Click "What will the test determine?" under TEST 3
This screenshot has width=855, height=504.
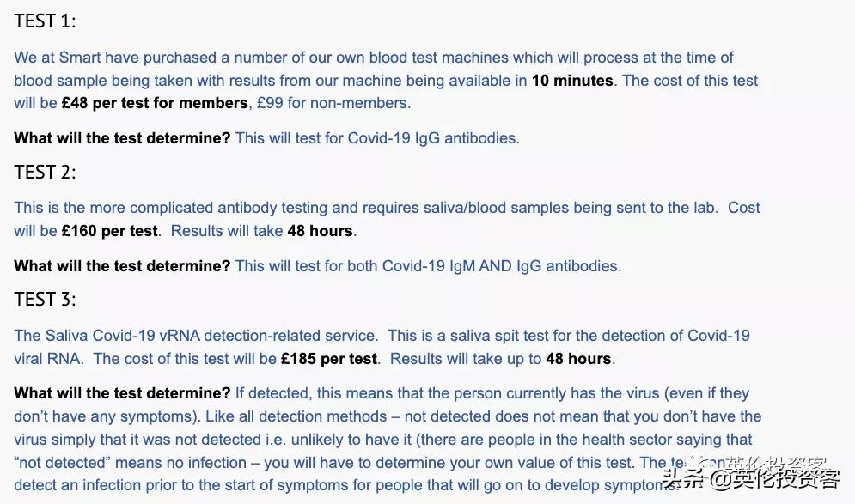122,393
